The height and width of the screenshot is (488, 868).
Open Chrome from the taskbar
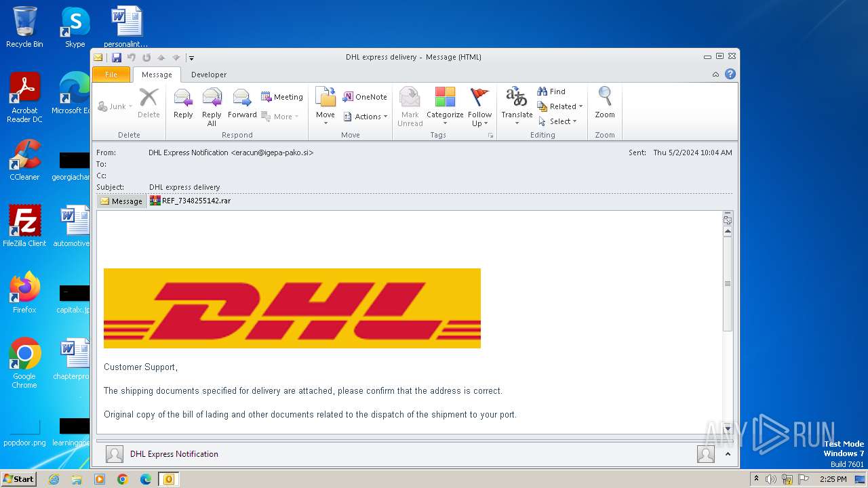(122, 479)
